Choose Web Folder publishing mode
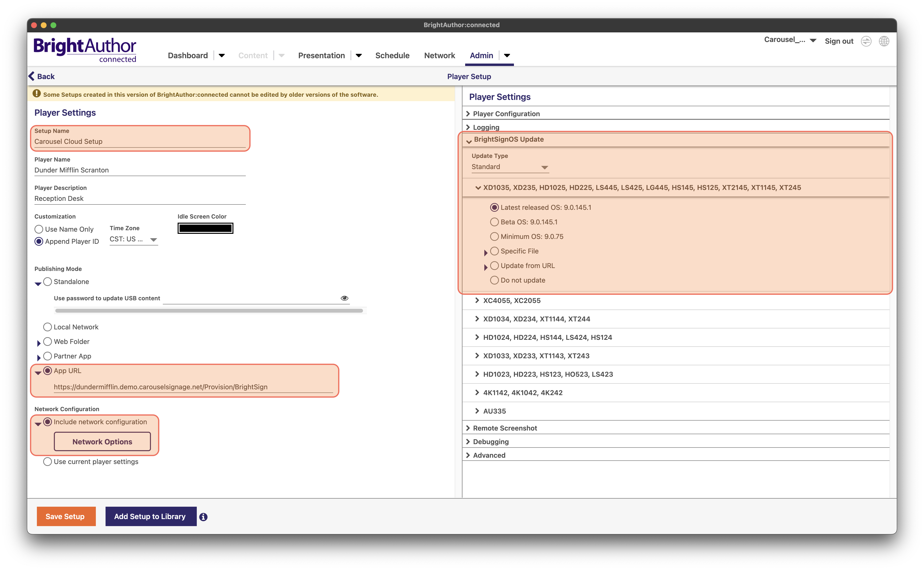Image resolution: width=924 pixels, height=570 pixels. point(48,342)
